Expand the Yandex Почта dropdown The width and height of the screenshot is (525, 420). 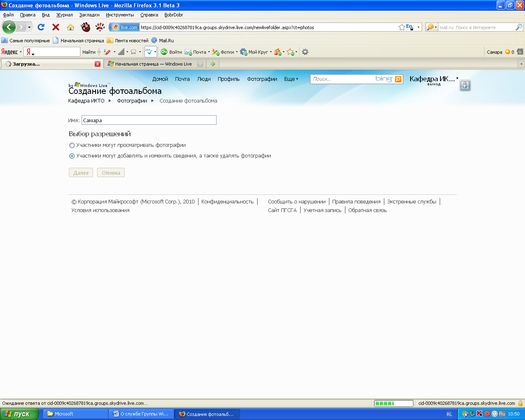coord(209,52)
